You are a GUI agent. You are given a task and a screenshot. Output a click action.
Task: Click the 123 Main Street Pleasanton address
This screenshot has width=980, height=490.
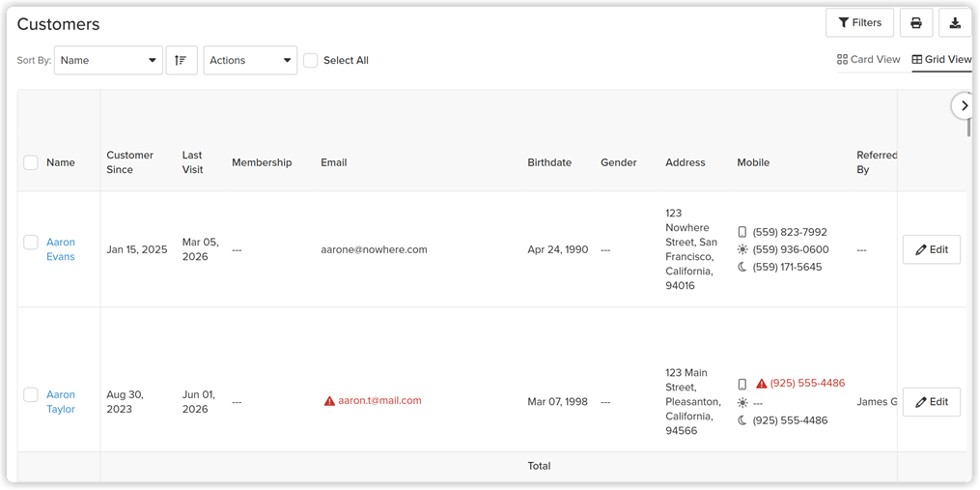693,402
